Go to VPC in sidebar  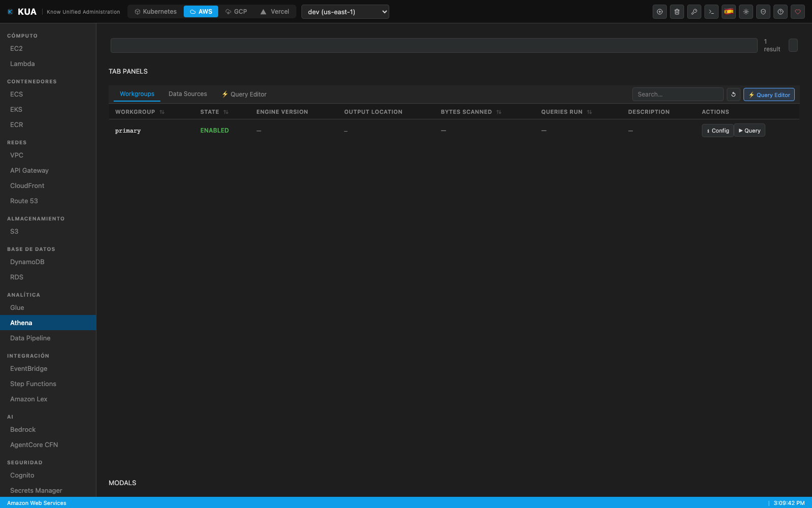point(48,155)
